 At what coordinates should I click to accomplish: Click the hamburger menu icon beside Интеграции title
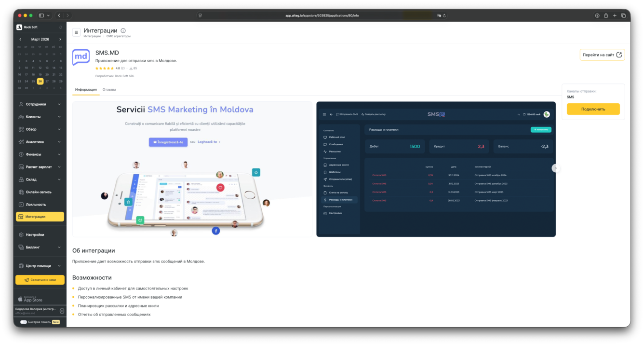[x=76, y=32]
